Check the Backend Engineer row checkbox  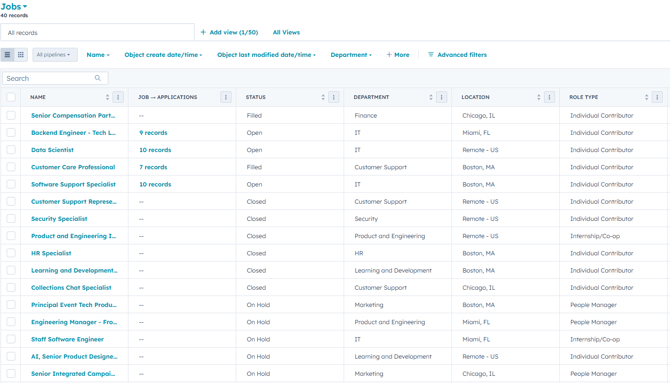click(11, 133)
